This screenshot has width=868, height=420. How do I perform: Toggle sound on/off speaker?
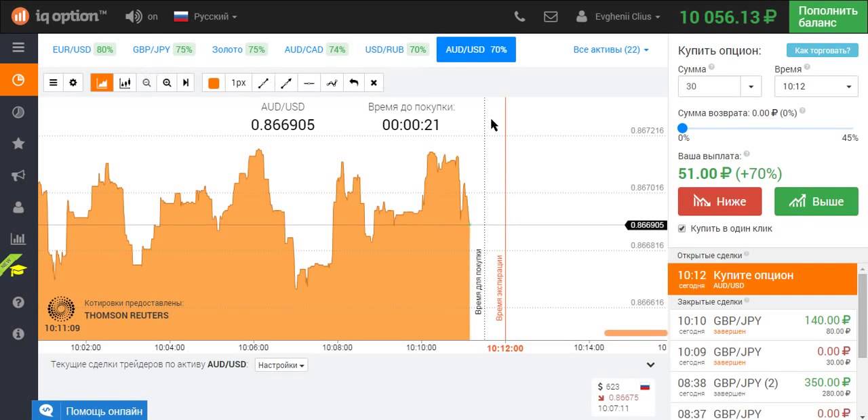[142, 16]
